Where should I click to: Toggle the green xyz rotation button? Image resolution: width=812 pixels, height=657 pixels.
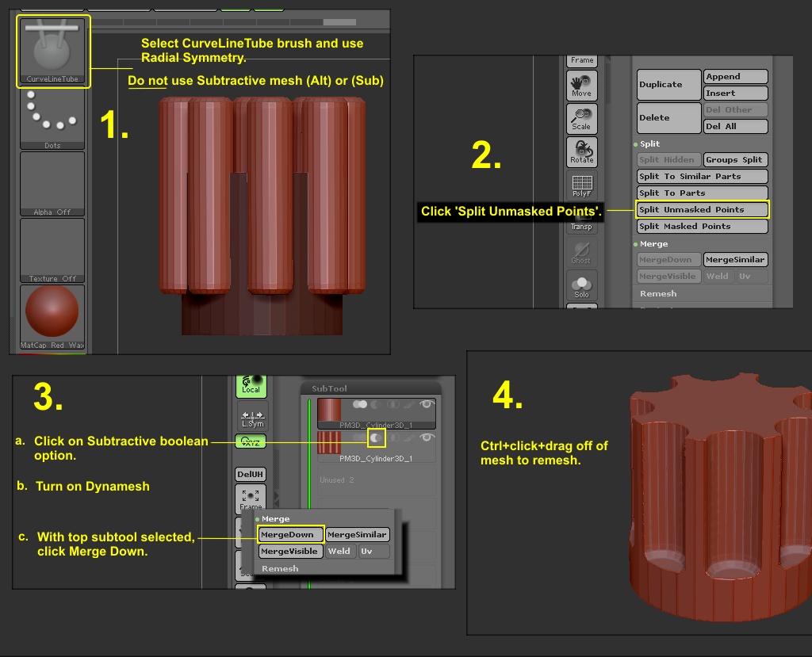pos(251,441)
